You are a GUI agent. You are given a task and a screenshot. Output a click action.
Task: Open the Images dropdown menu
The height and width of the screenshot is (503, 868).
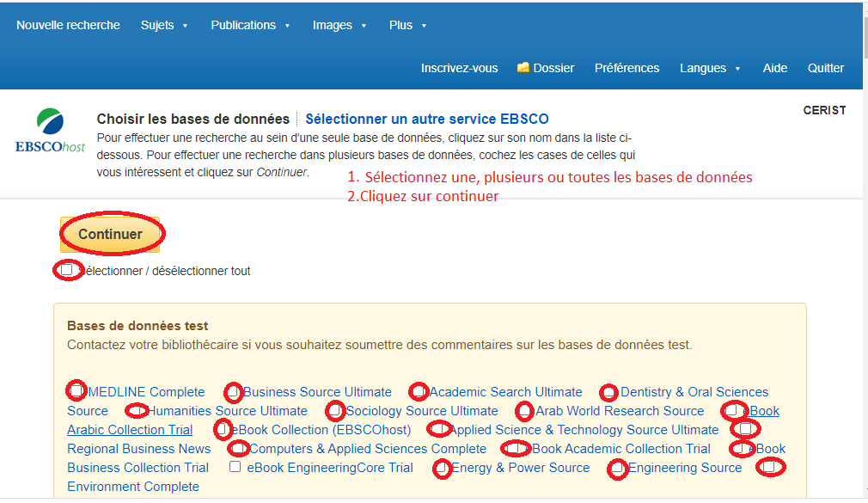click(x=339, y=25)
